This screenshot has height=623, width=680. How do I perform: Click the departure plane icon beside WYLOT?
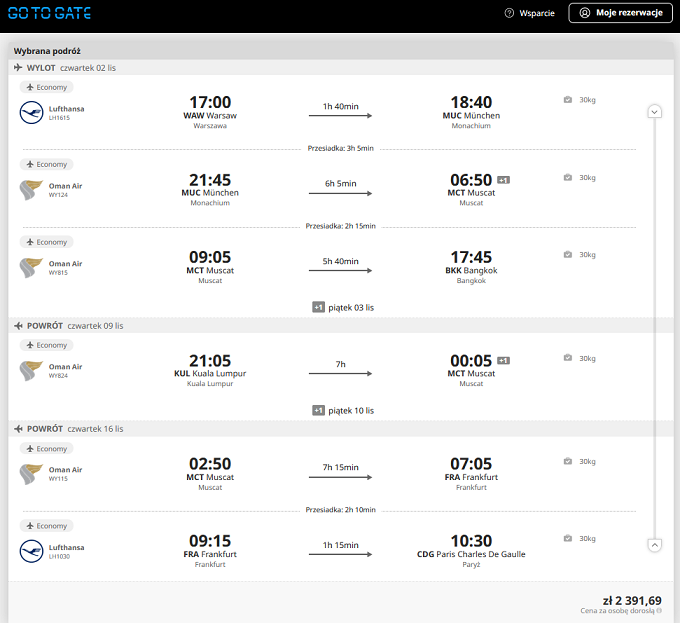click(x=18, y=68)
